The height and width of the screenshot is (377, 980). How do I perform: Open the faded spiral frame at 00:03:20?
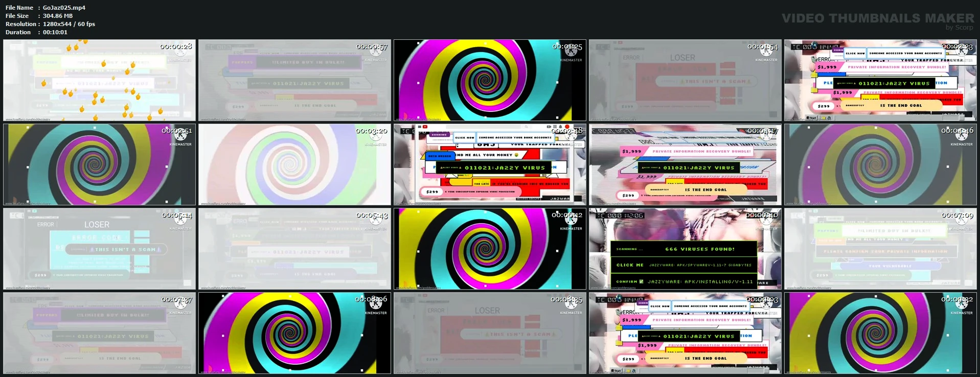point(294,164)
